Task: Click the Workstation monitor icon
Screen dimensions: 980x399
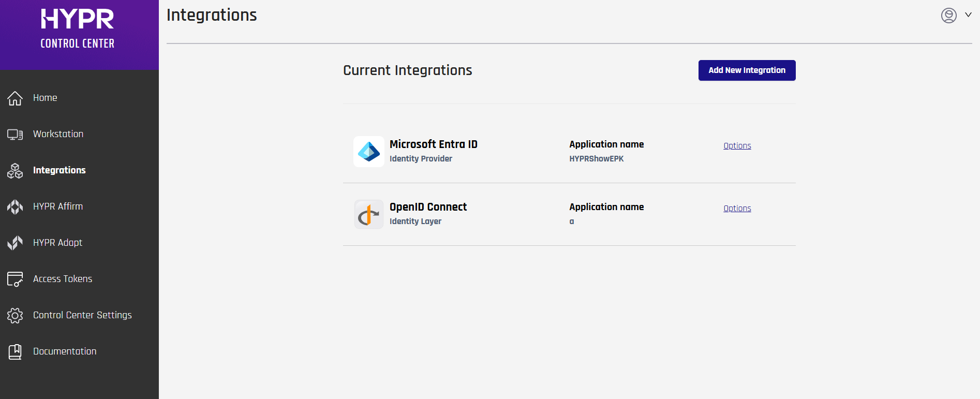Action: 15,135
